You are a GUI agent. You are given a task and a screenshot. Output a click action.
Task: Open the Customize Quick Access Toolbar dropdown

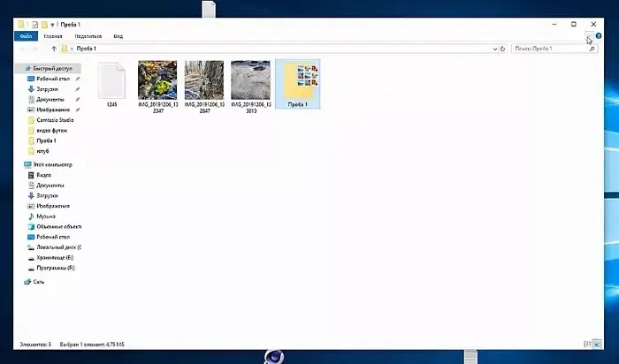52,25
